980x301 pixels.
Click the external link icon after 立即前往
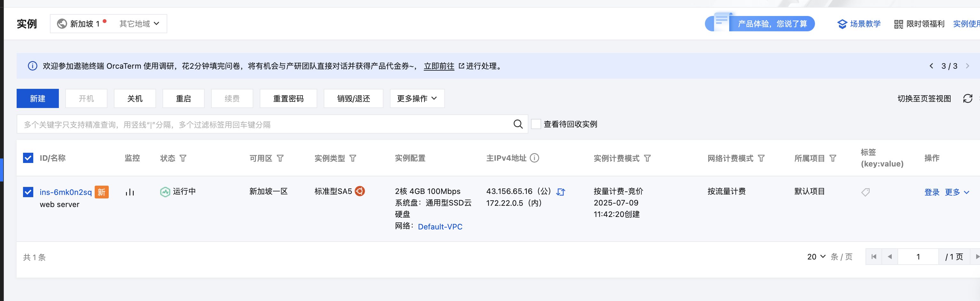click(462, 66)
